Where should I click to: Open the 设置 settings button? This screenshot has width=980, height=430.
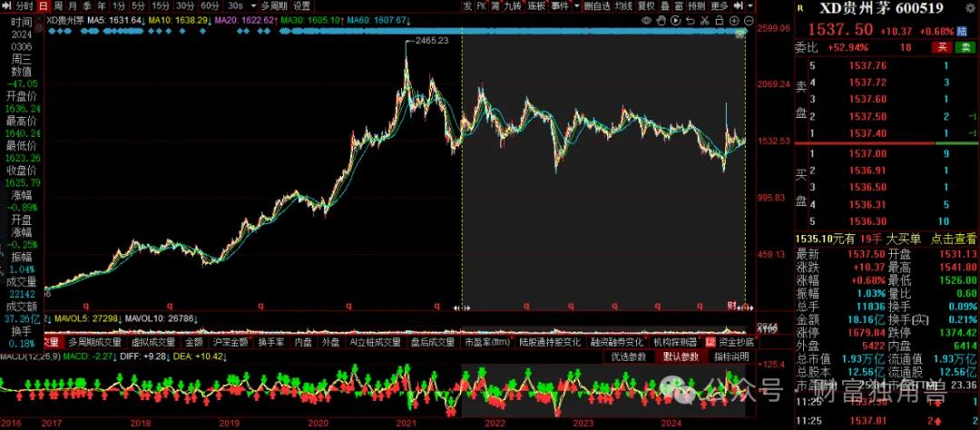pyautogui.click(x=302, y=6)
